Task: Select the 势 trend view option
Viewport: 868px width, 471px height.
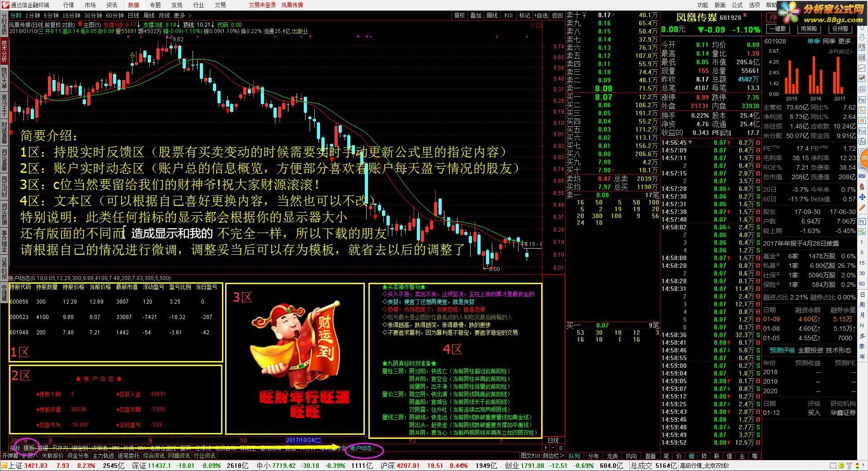Action: 704,456
